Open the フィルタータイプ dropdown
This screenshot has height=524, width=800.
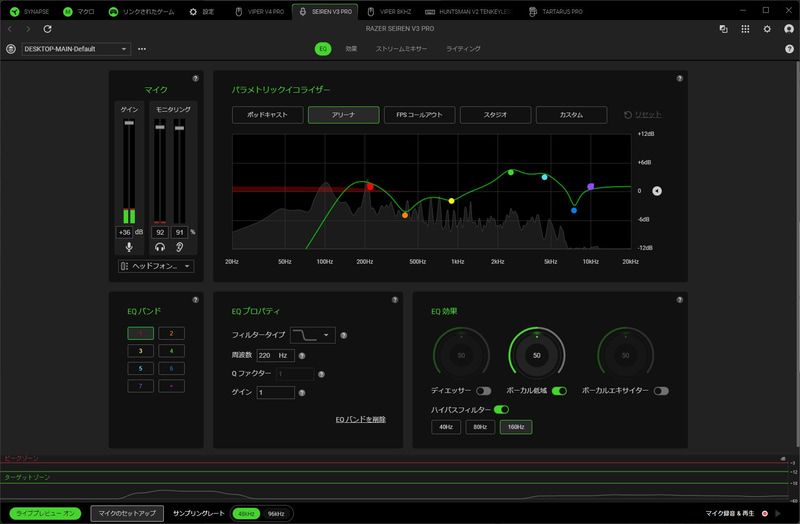pos(313,335)
